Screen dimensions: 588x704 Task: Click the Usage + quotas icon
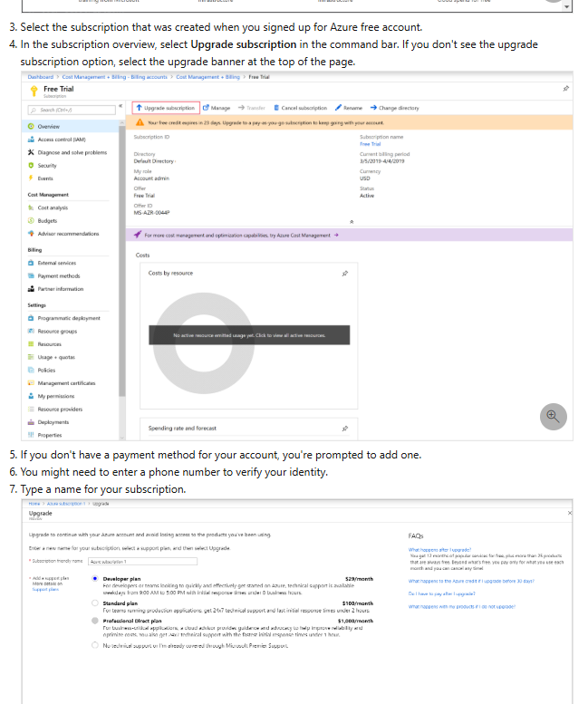tap(31, 357)
